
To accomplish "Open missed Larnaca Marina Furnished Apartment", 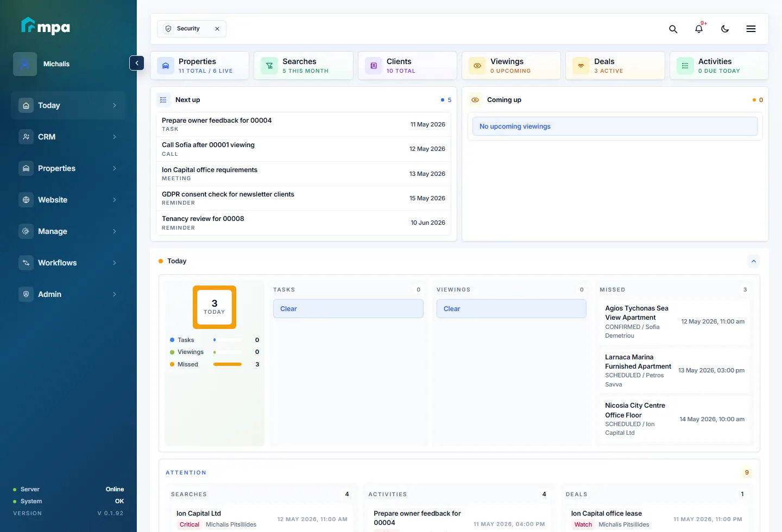I will point(675,371).
